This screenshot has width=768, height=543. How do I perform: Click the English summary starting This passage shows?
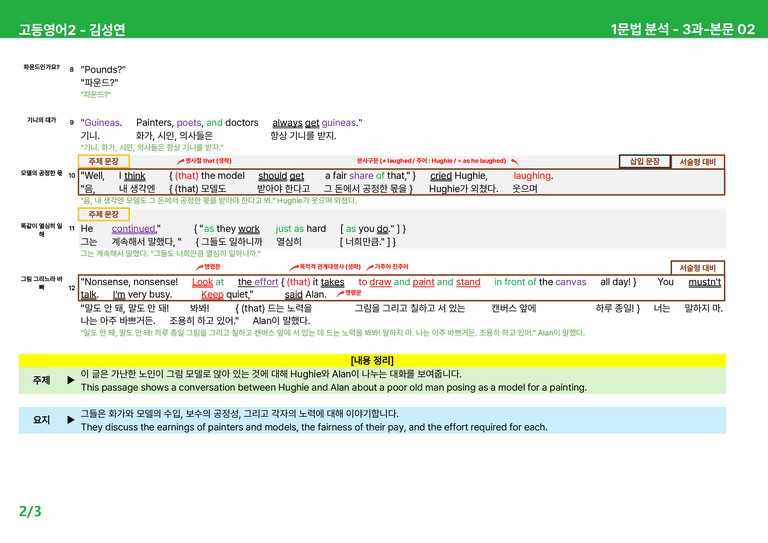pos(334,387)
